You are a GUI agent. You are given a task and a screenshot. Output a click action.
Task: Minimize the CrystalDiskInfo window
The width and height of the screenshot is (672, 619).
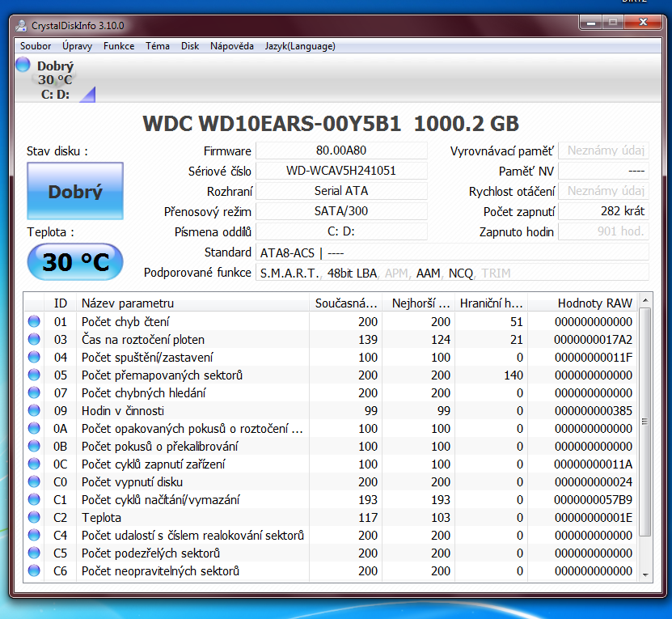(590, 23)
